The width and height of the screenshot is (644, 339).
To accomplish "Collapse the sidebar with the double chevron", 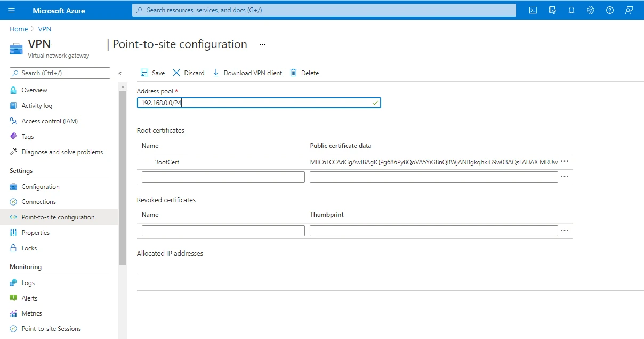I will click(119, 74).
